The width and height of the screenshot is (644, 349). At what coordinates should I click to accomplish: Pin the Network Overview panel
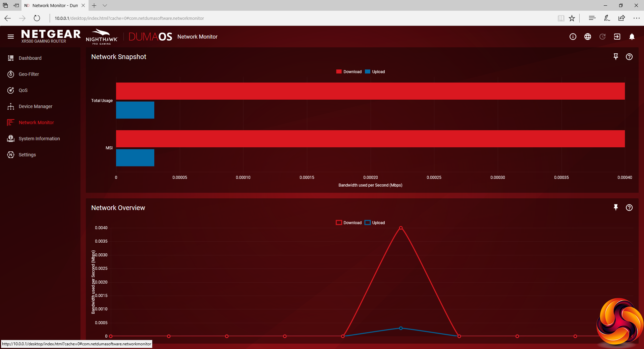click(616, 207)
